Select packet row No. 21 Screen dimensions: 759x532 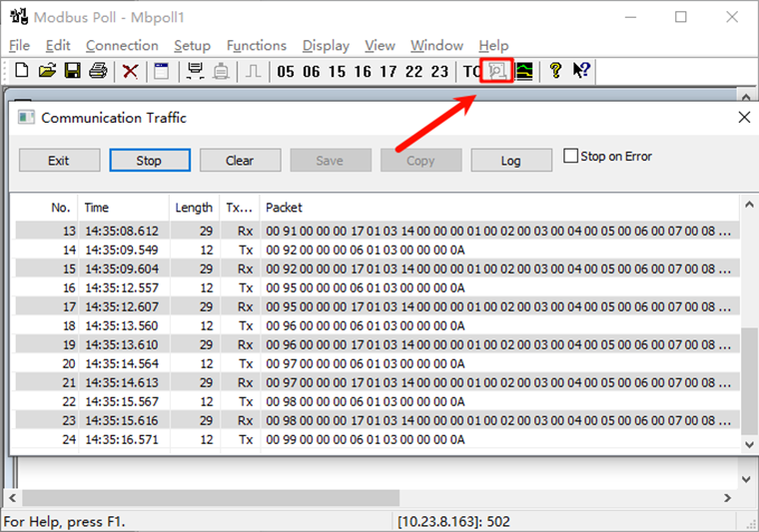(x=378, y=382)
